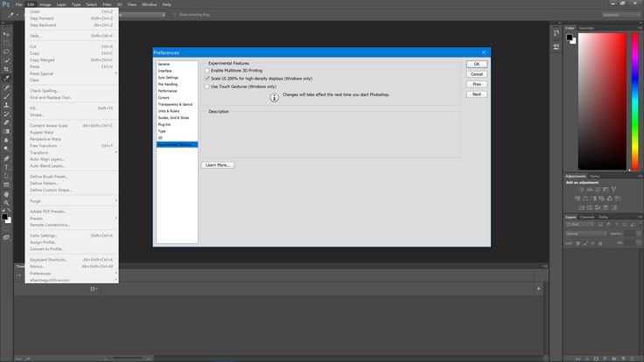Click the info icon in Preferences
644x362 pixels.
(x=274, y=98)
